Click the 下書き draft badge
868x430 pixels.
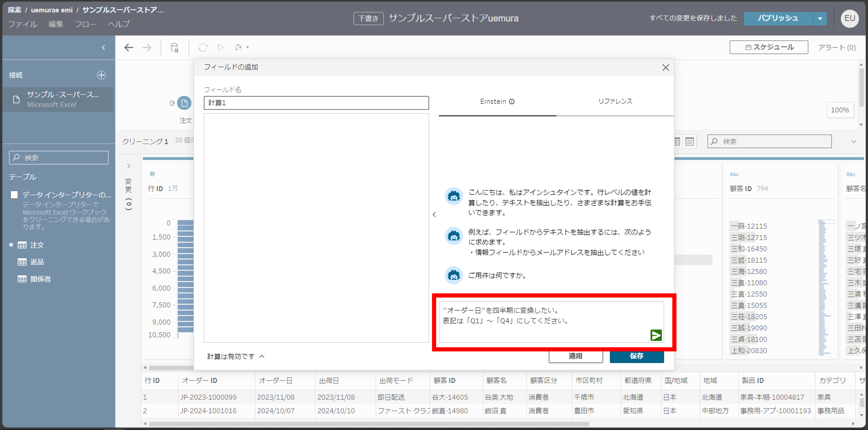[x=368, y=19]
